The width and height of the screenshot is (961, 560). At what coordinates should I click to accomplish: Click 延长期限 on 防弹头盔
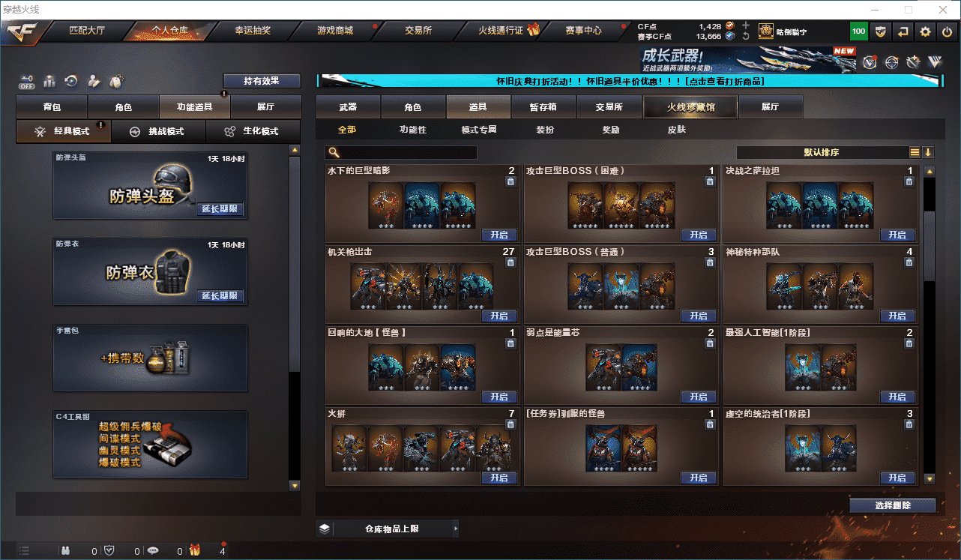point(220,209)
